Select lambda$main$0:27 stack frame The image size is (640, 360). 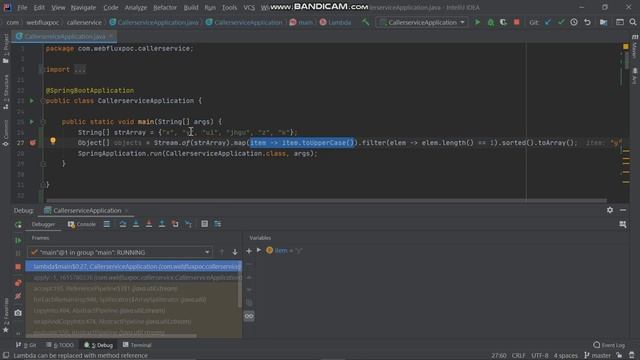click(x=133, y=267)
